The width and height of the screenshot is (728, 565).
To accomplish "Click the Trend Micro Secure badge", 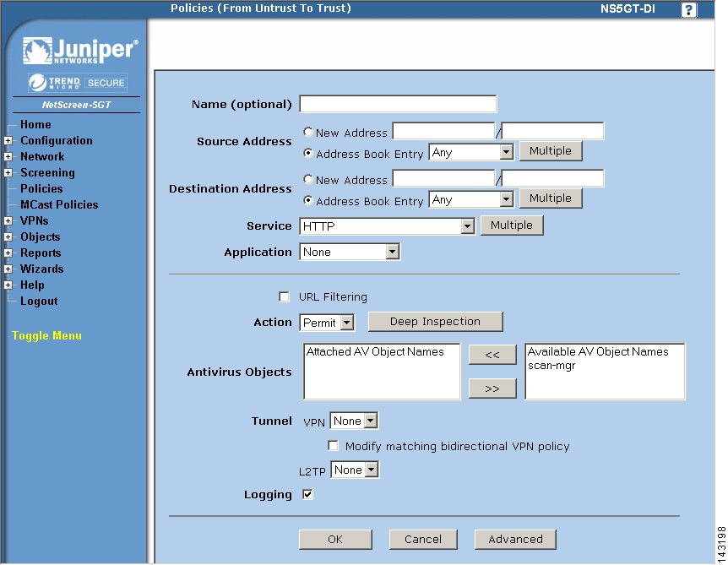I will pyautogui.click(x=77, y=83).
